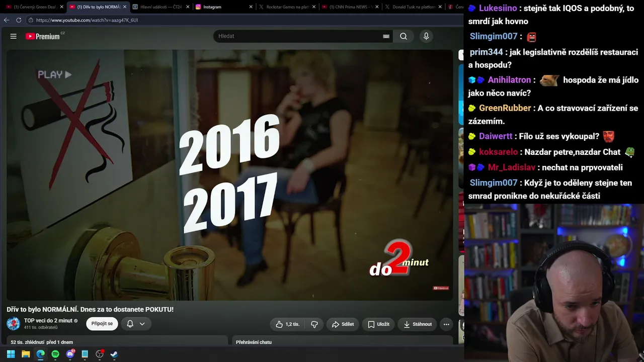Close the Červený: Green Deal tab

click(x=62, y=7)
